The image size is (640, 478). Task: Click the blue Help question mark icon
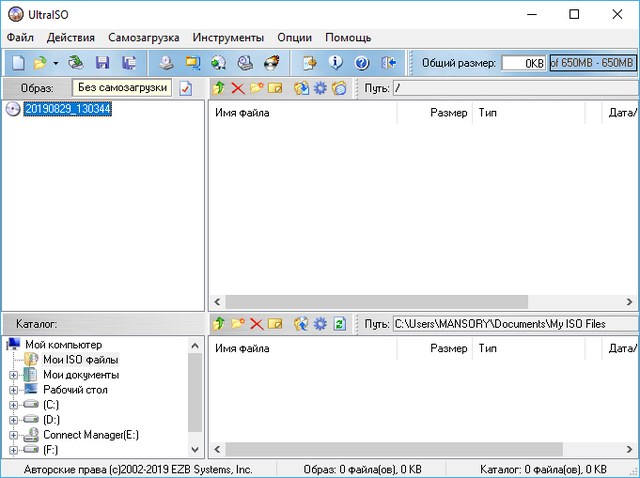(362, 63)
